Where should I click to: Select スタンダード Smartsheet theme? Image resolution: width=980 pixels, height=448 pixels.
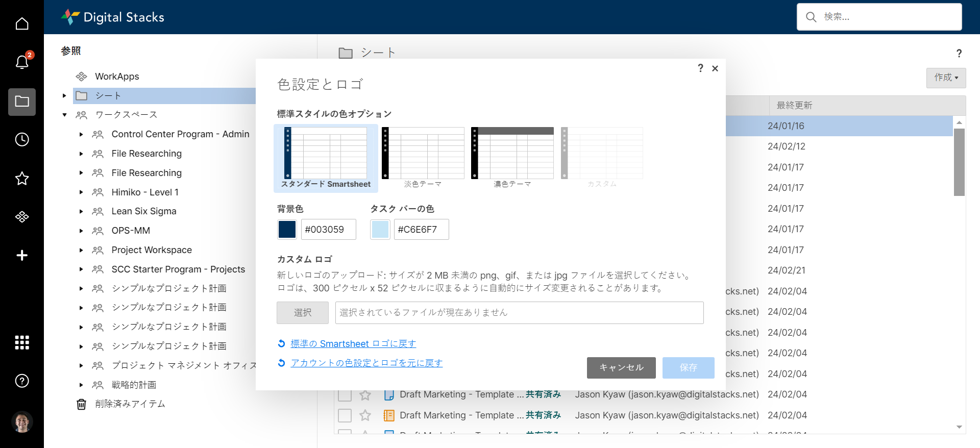pyautogui.click(x=326, y=158)
